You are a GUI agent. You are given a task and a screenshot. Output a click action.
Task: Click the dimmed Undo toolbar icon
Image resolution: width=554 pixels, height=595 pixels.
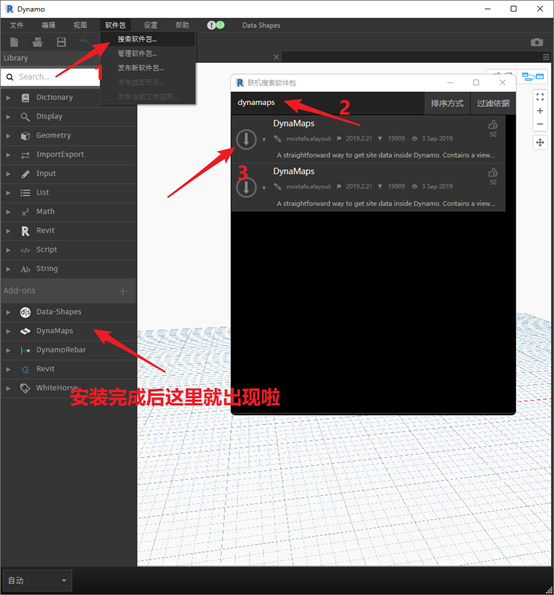click(x=85, y=42)
